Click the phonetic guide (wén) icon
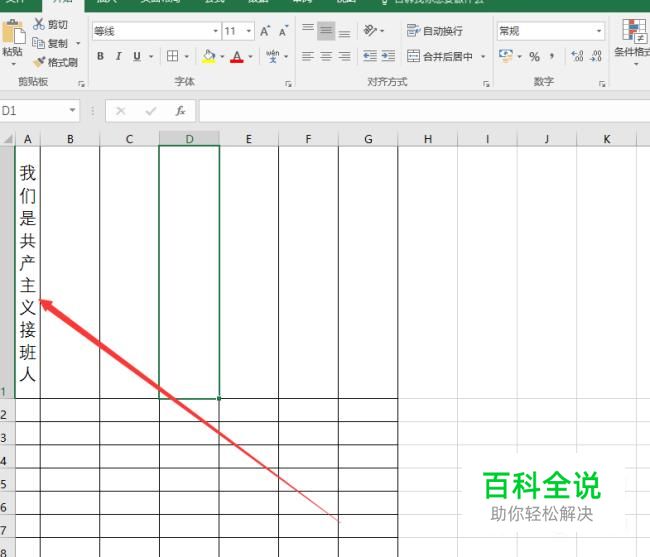The height and width of the screenshot is (557, 650). (272, 56)
